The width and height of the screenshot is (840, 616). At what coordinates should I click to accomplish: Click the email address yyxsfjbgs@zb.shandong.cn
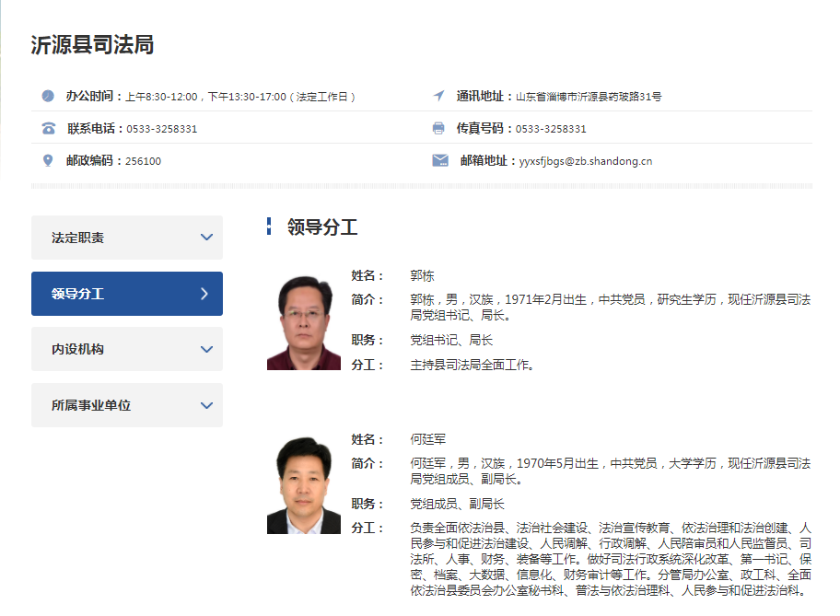tap(585, 161)
